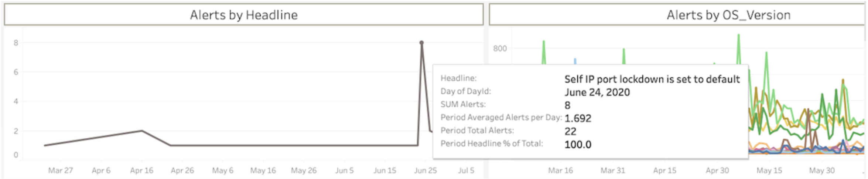
Task: Click the light blue spike in the OS_Version chart
Action: pos(575,60)
